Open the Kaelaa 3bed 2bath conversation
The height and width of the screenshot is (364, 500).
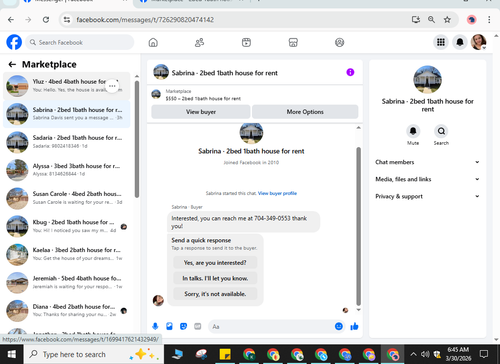click(67, 254)
